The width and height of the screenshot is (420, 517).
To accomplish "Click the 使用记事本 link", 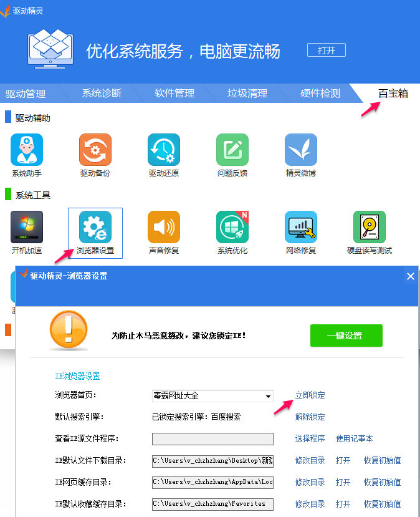I will 354,438.
